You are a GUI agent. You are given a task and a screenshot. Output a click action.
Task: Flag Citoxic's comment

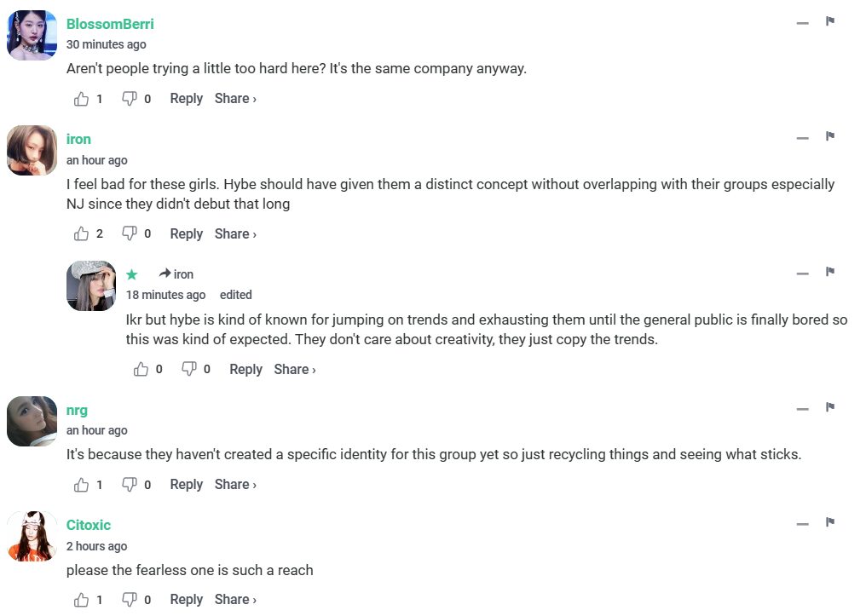point(829,522)
